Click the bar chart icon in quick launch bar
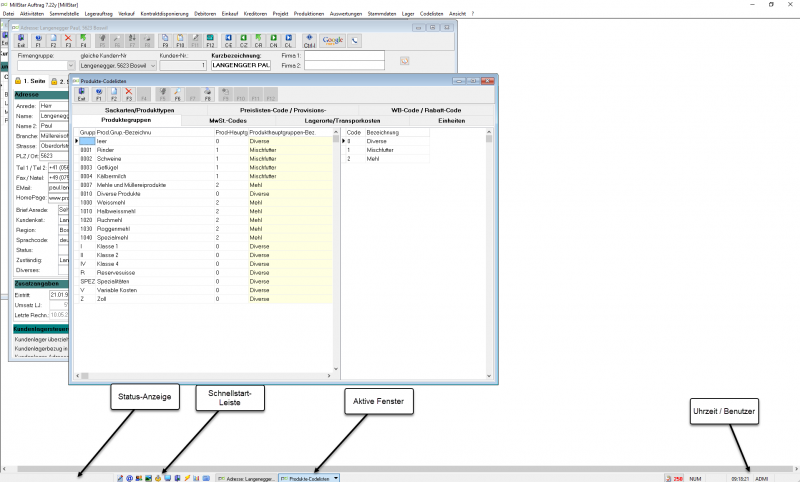The height and width of the screenshot is (482, 800). 196,478
